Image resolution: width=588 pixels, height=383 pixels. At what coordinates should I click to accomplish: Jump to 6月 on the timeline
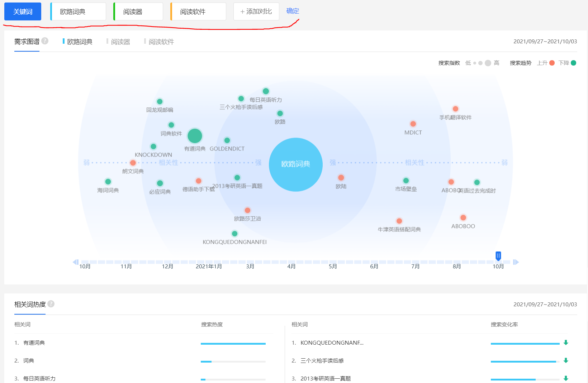374,266
